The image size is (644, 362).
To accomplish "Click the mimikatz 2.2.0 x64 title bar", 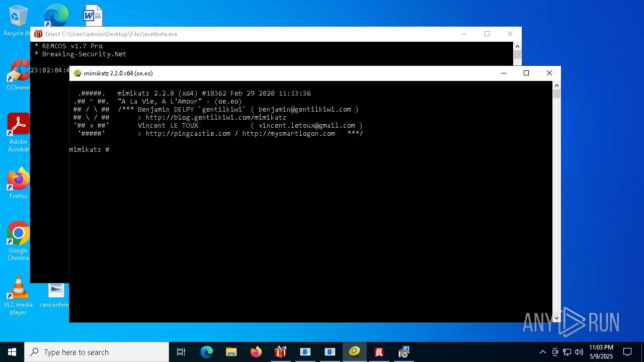I will 282,73.
